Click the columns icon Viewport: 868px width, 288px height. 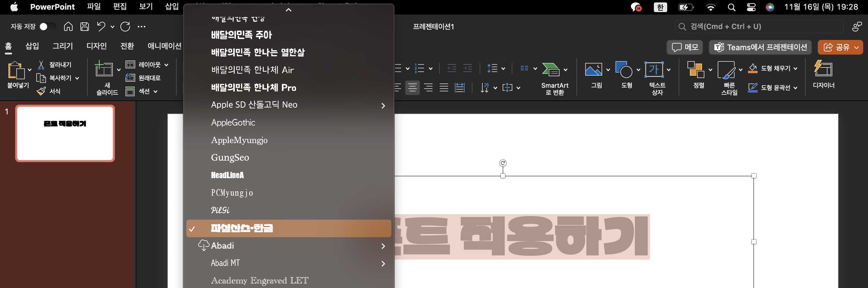524,68
